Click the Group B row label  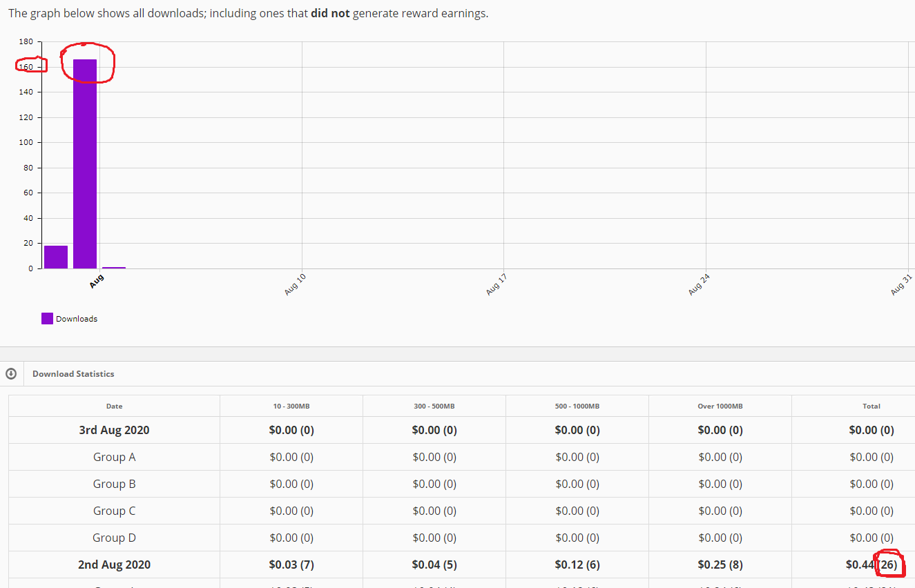(x=114, y=484)
